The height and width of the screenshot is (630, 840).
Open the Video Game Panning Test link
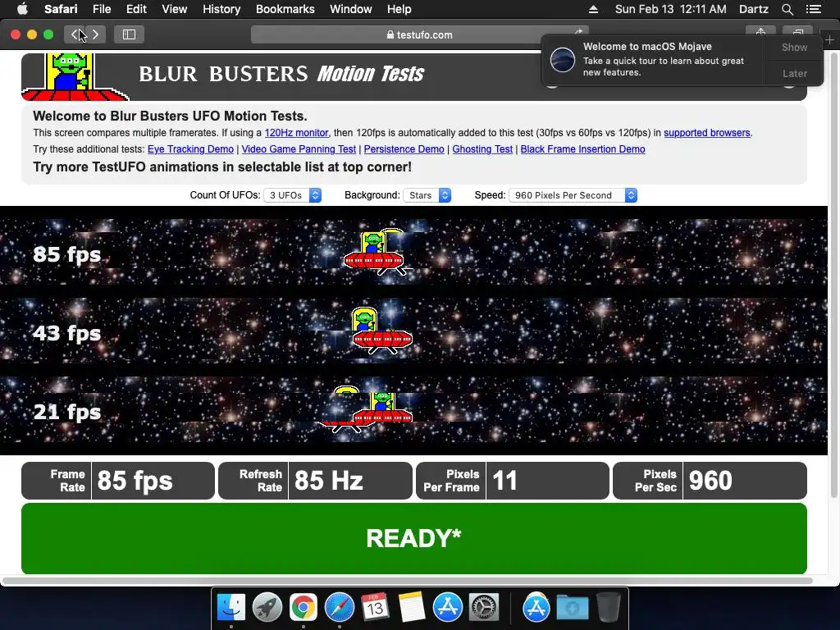(x=299, y=149)
